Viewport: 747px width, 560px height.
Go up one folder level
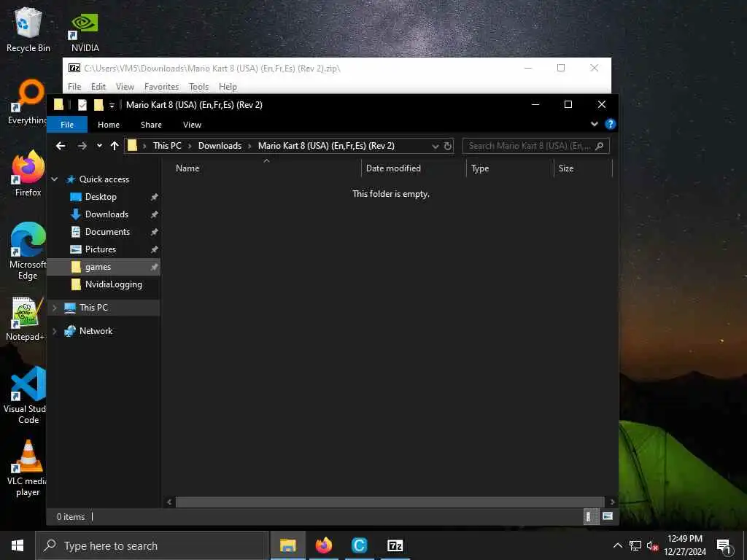coord(115,146)
